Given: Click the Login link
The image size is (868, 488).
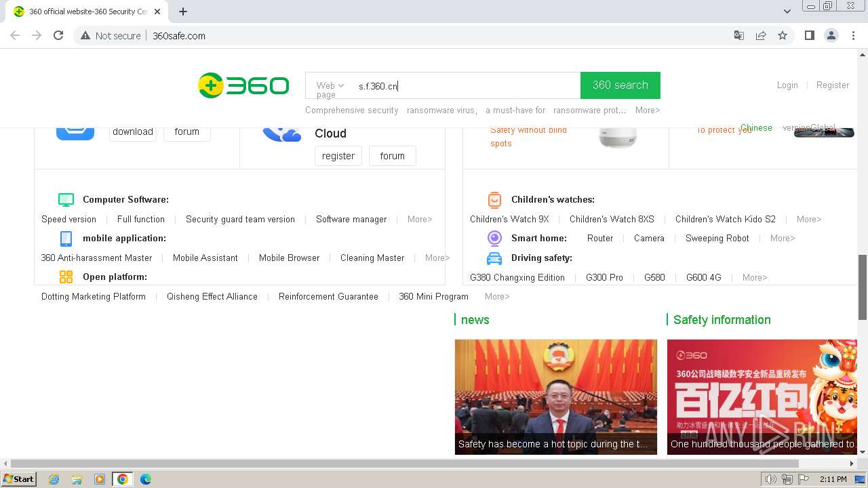Looking at the screenshot, I should (x=787, y=85).
